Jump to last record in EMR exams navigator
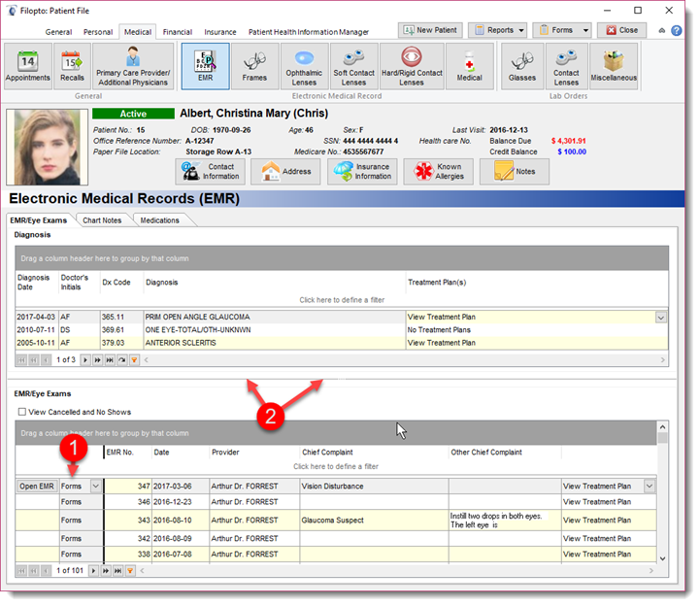This screenshot has height=606, width=700. pos(117,571)
